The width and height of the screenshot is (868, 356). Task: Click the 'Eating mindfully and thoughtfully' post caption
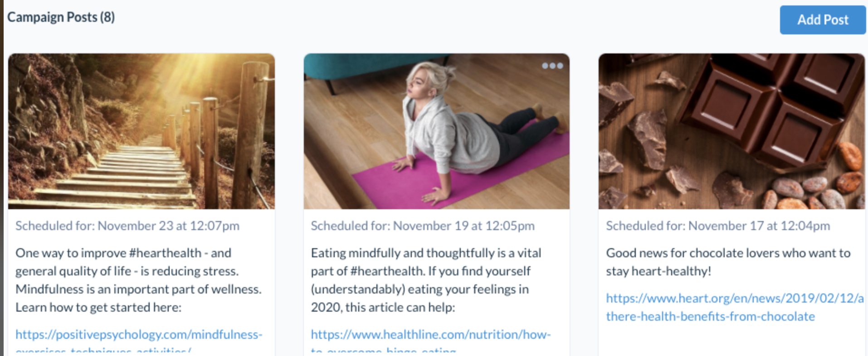coord(426,253)
